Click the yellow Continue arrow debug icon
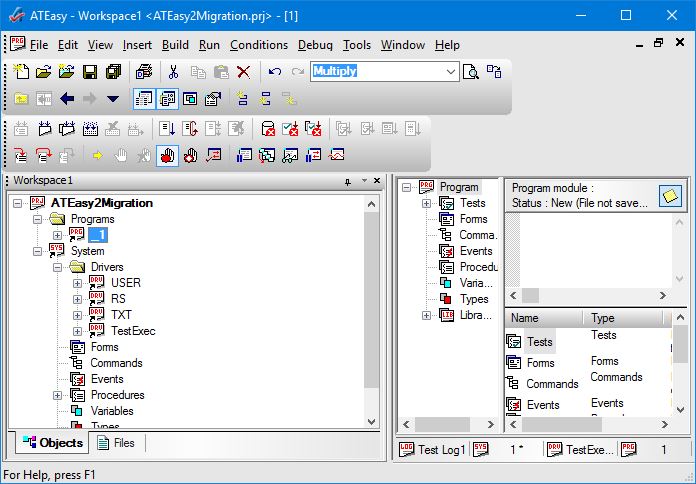This screenshot has height=484, width=696. point(98,155)
